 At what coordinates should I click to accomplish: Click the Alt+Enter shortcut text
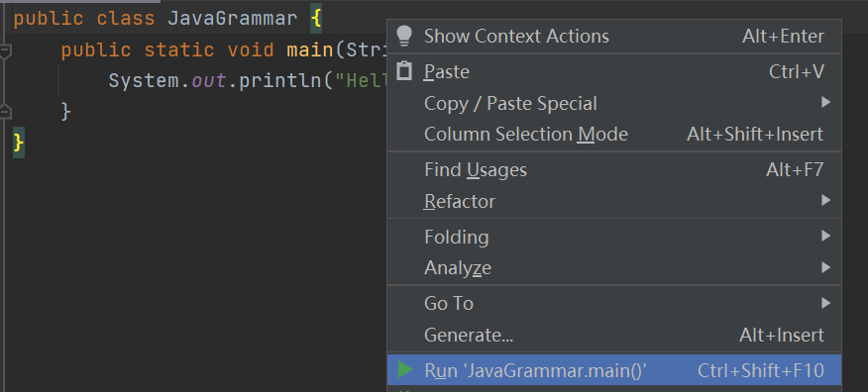pyautogui.click(x=783, y=37)
